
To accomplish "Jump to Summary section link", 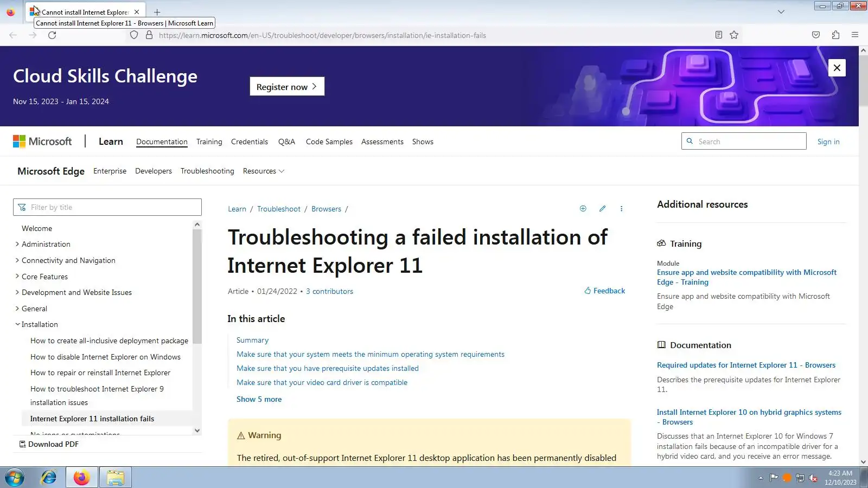I will [x=252, y=341].
